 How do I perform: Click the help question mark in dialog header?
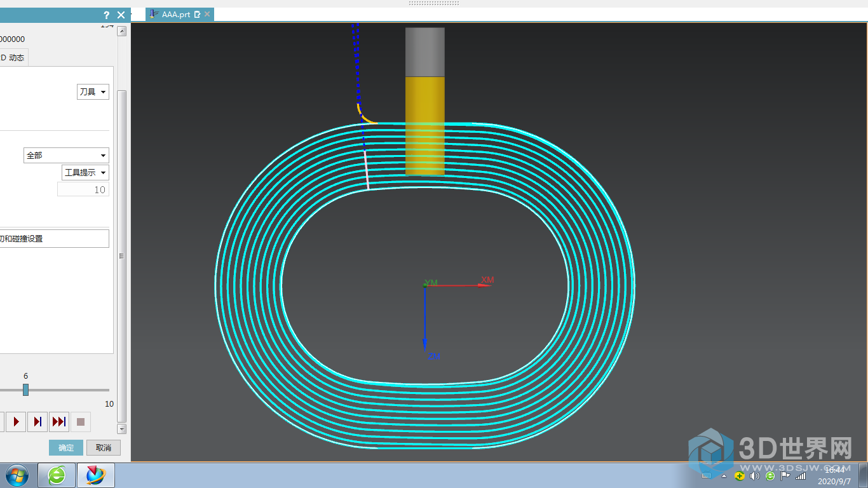pos(107,15)
